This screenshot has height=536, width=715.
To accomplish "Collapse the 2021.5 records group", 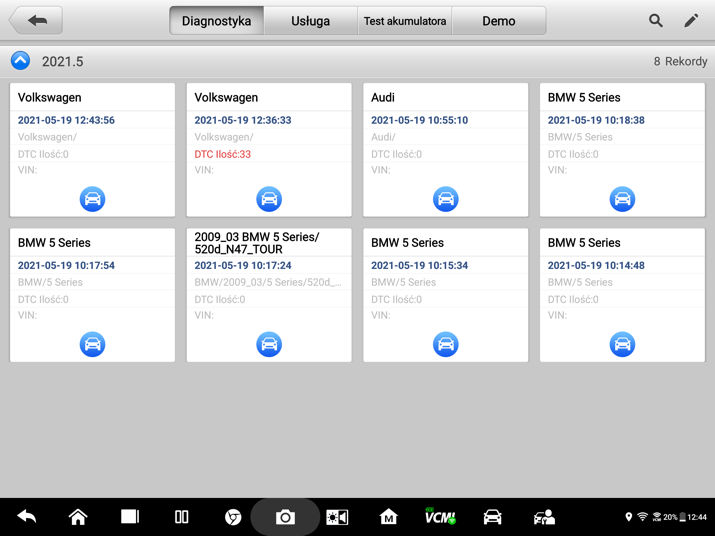I will [21, 61].
